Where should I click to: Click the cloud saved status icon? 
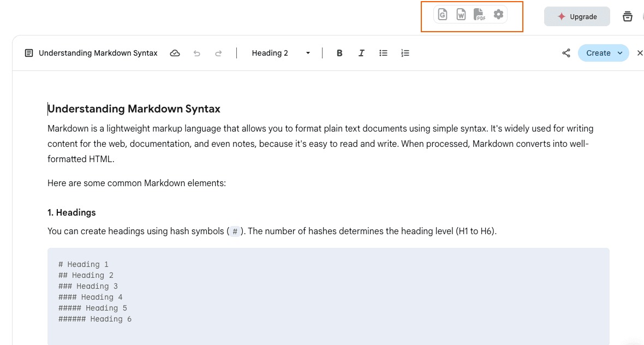click(x=175, y=53)
